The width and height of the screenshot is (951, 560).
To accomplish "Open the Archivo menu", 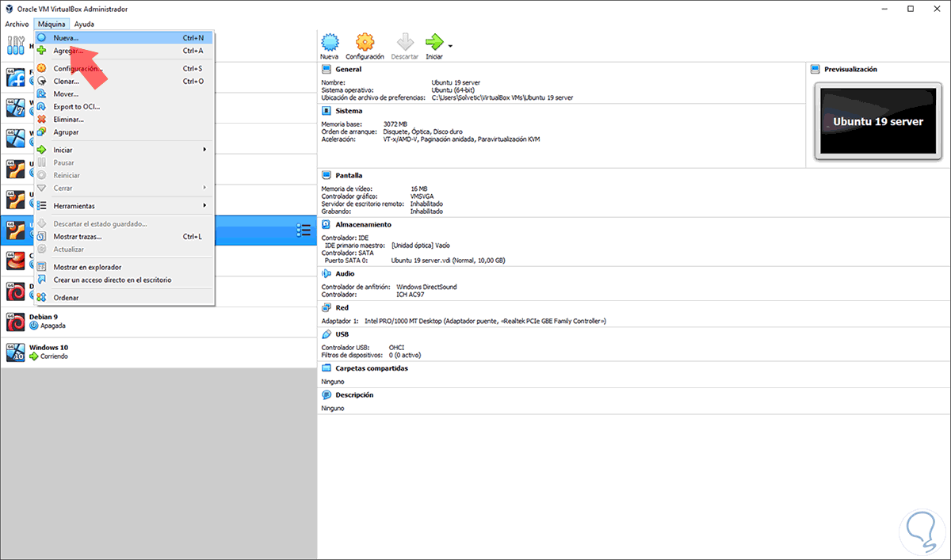I will [x=17, y=24].
